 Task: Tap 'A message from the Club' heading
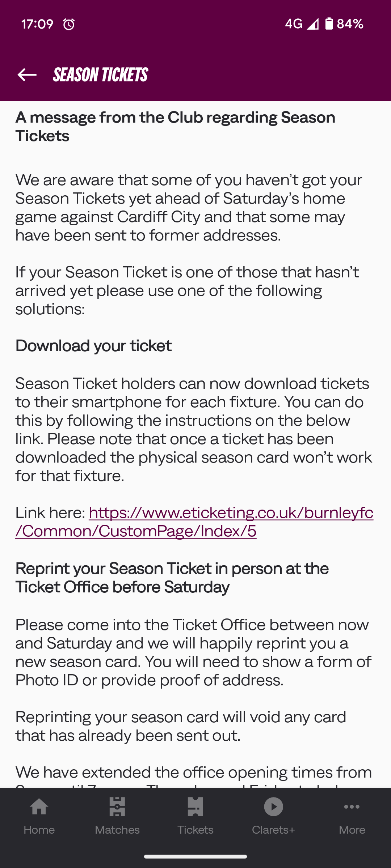coord(175,126)
